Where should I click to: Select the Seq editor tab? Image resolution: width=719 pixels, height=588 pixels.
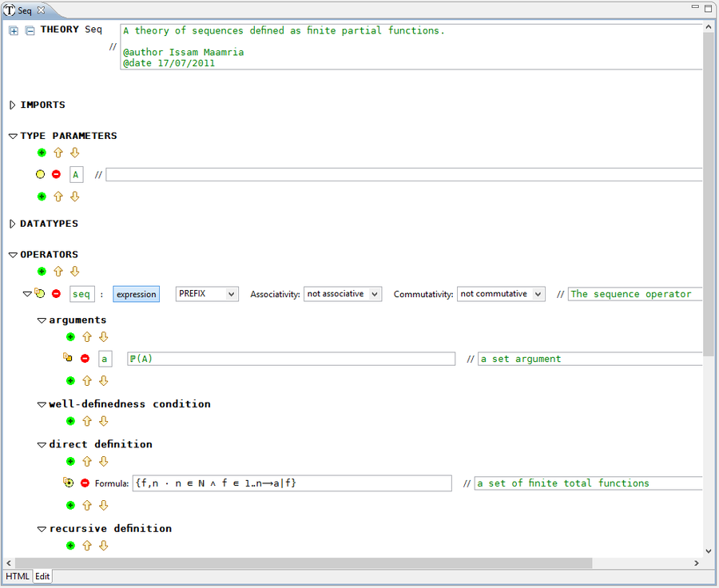click(x=25, y=10)
